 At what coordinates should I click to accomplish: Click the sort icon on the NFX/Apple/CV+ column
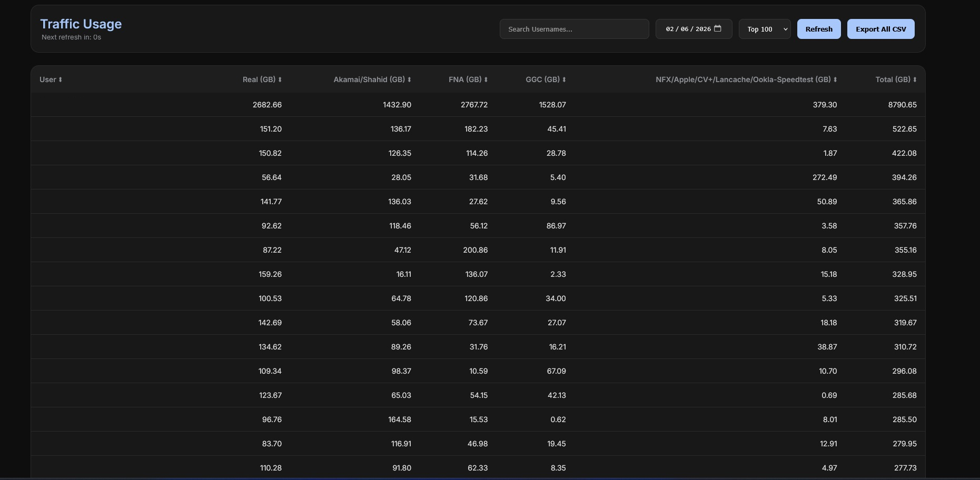[835, 79]
